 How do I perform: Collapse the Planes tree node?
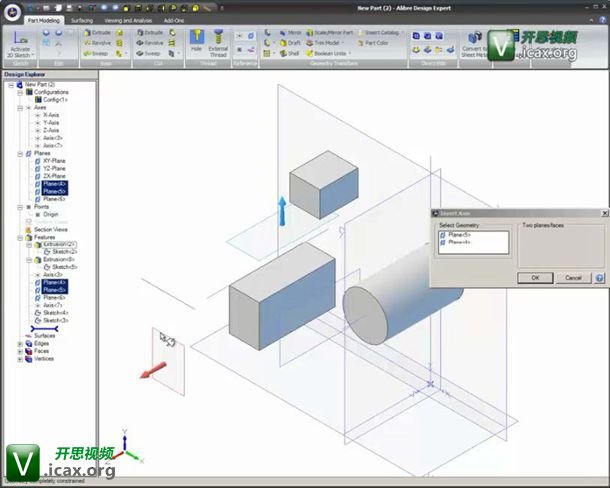point(21,153)
